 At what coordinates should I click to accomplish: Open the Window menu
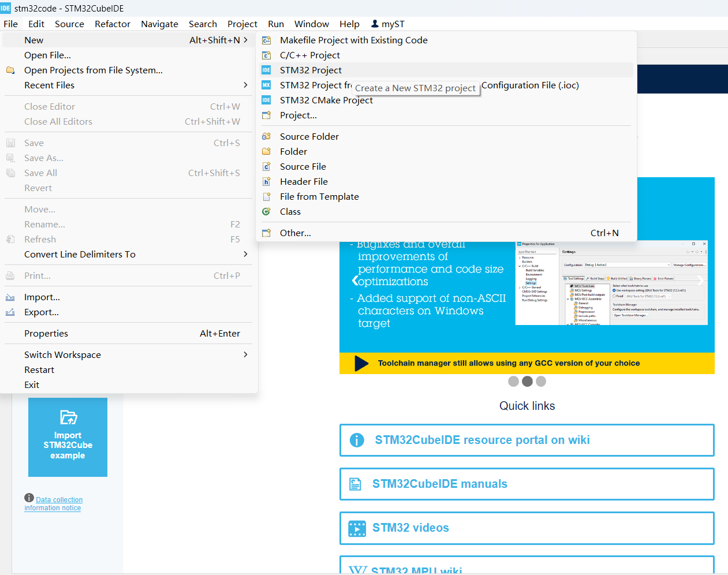coord(312,24)
